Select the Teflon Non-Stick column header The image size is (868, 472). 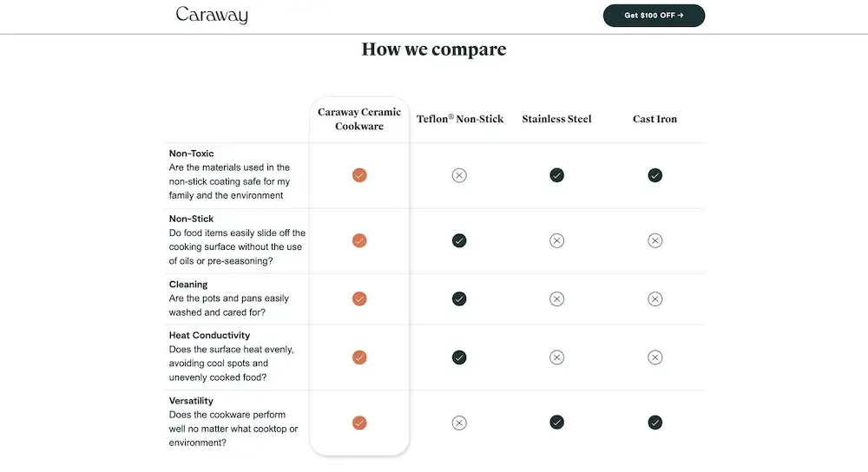pos(460,119)
